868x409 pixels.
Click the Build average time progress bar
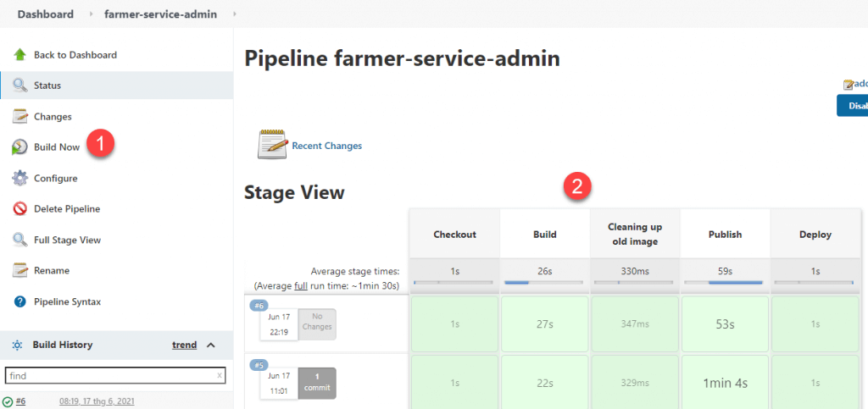(544, 283)
